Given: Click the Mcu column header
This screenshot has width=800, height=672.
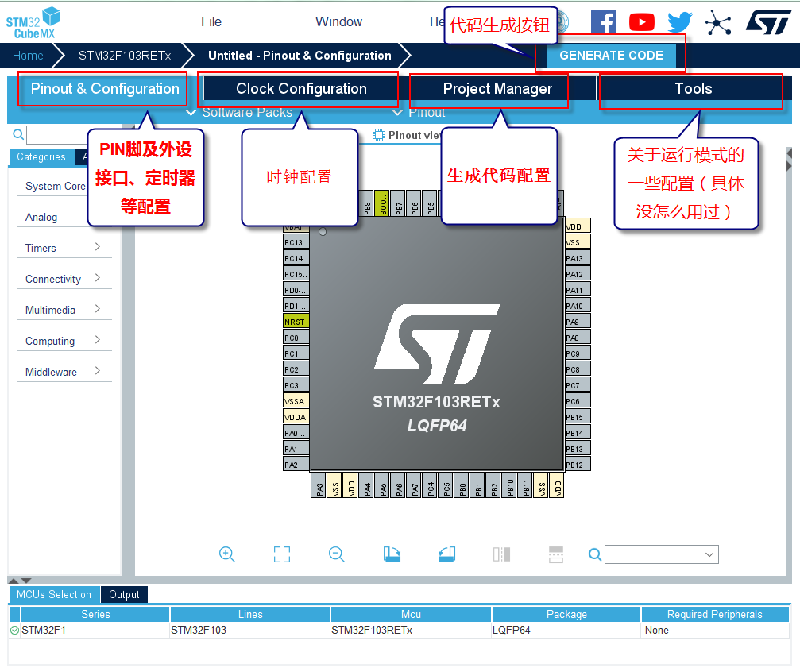Looking at the screenshot, I should point(411,614).
